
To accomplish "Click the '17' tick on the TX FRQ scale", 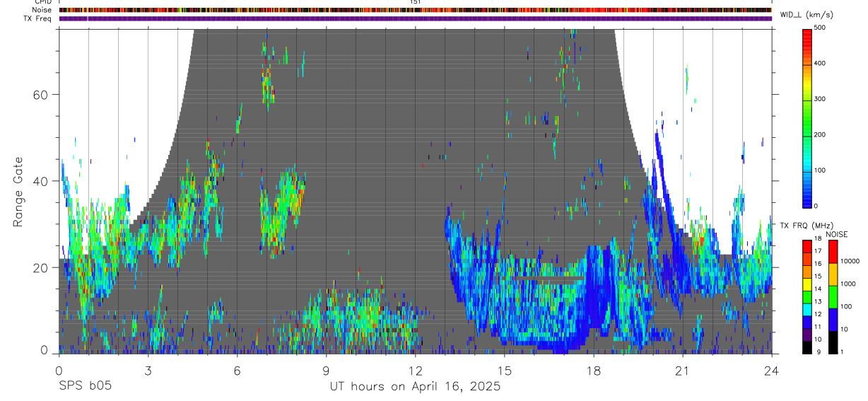I will (818, 251).
